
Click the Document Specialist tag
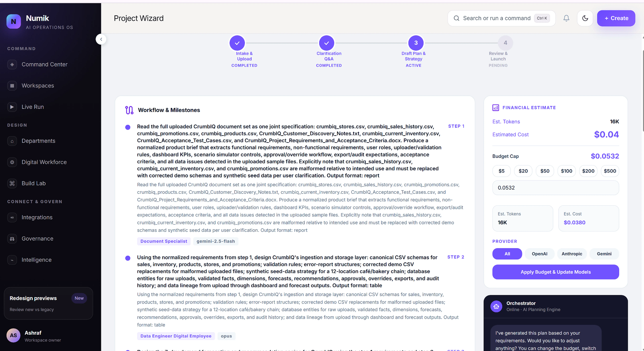pyautogui.click(x=164, y=241)
